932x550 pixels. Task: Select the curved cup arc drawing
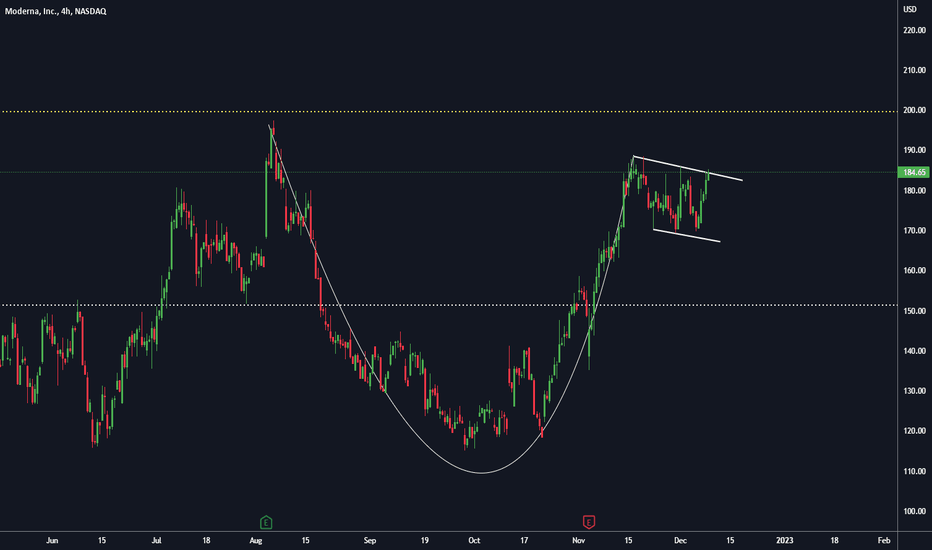pyautogui.click(x=481, y=473)
